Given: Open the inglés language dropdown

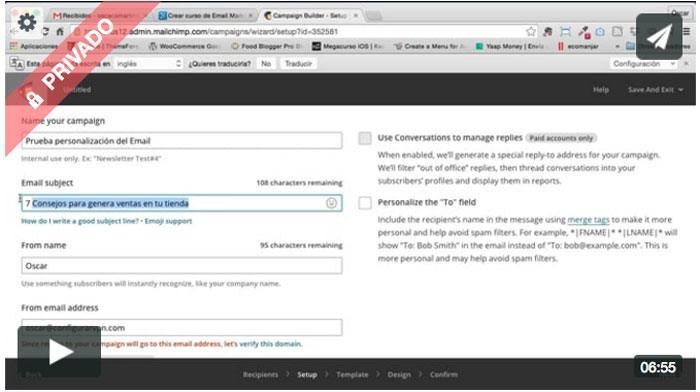Looking at the screenshot, I should coord(148,64).
